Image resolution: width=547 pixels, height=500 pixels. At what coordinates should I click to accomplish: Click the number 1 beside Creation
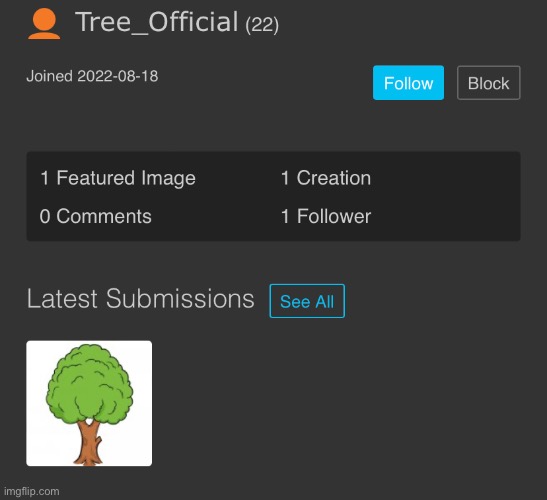[285, 178]
